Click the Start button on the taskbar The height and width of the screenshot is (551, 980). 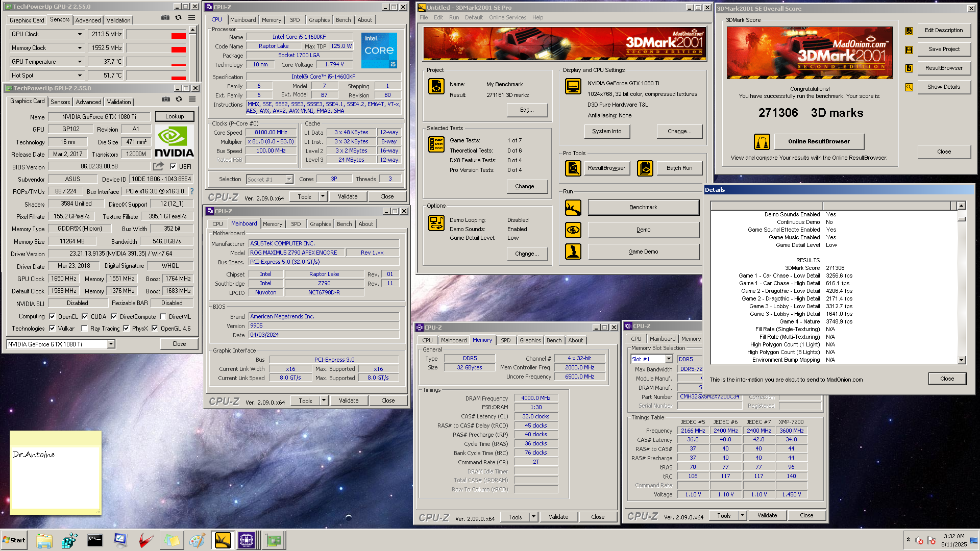(x=14, y=540)
